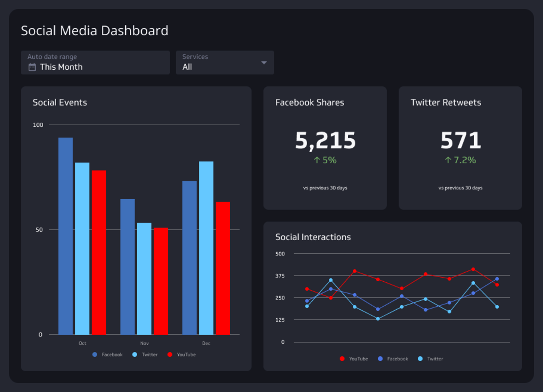Click a red YouTube data point in Social Interactions
The width and height of the screenshot is (543, 392).
click(355, 271)
